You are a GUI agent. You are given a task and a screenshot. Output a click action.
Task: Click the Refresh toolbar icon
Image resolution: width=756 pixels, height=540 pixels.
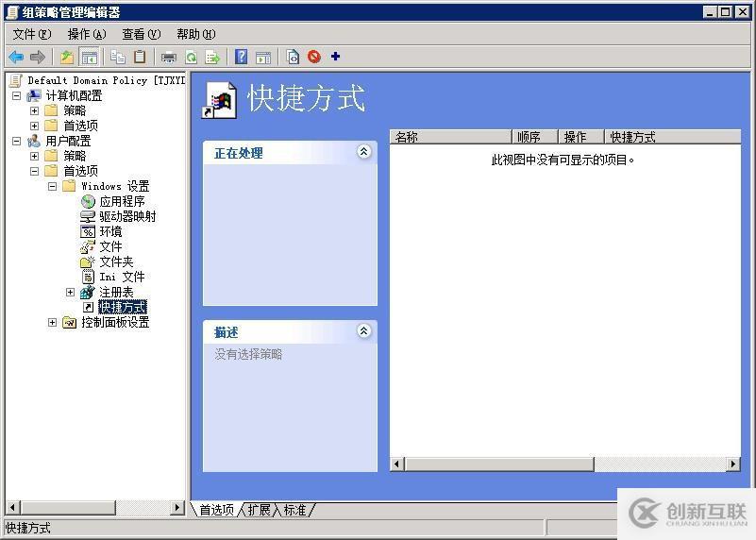(x=191, y=57)
